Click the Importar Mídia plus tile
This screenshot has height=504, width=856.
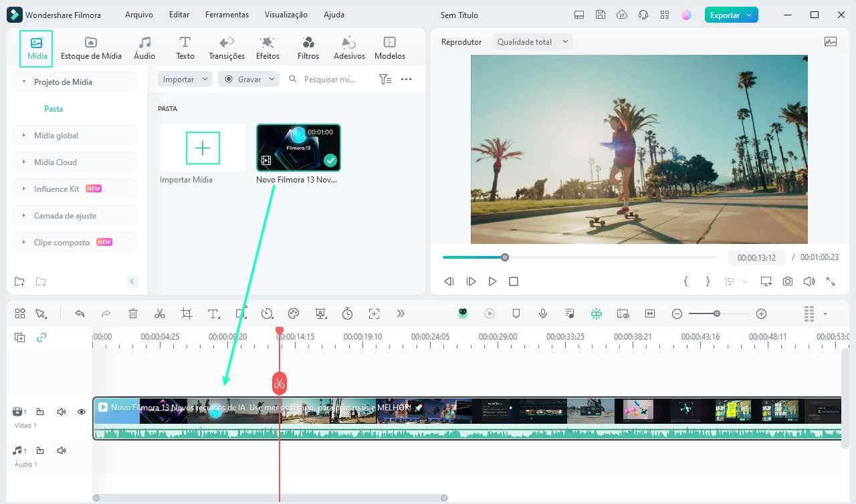203,148
